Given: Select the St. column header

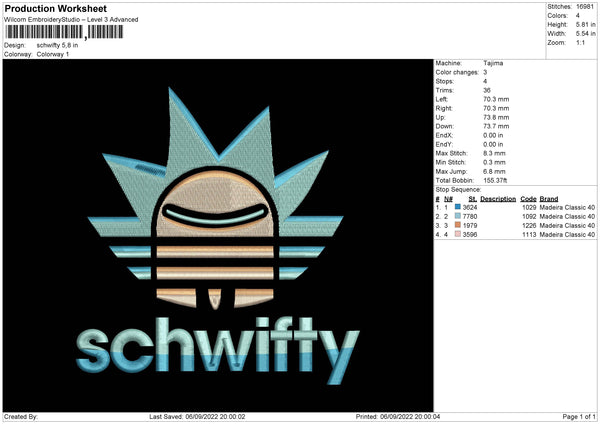Looking at the screenshot, I should point(472,199).
